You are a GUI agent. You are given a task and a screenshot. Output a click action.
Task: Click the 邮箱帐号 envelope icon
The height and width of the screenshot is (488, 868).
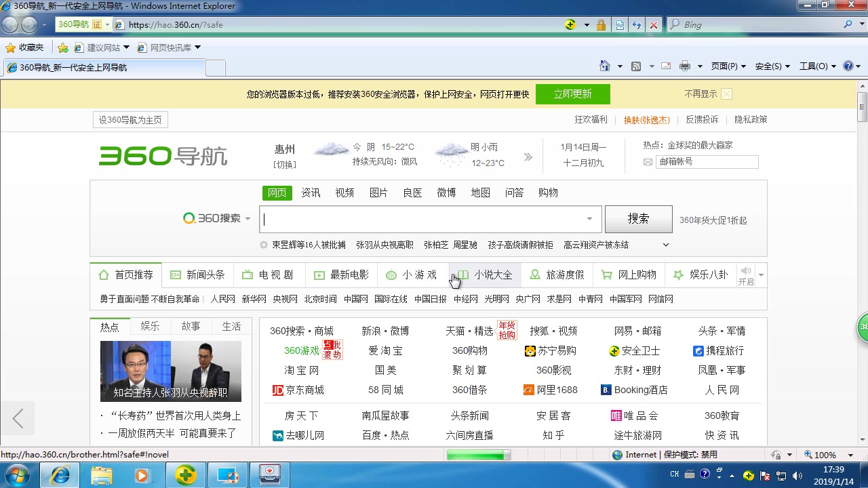(x=648, y=162)
